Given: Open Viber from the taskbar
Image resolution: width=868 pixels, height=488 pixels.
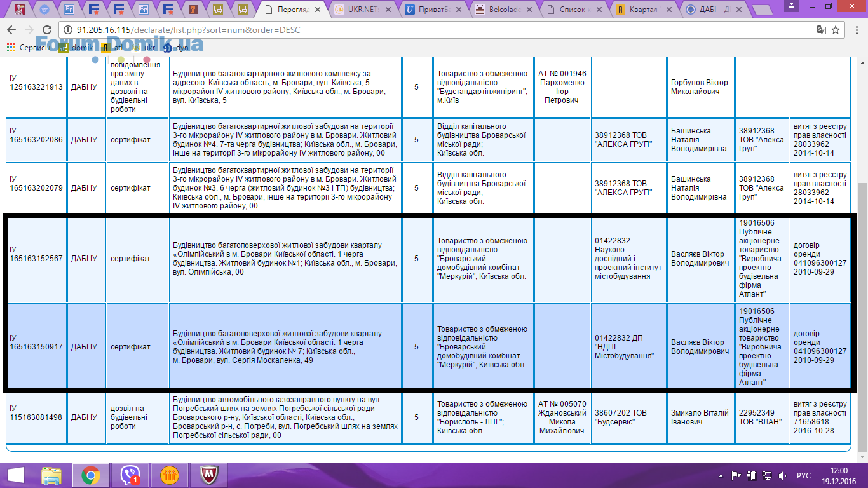Looking at the screenshot, I should pyautogui.click(x=130, y=475).
